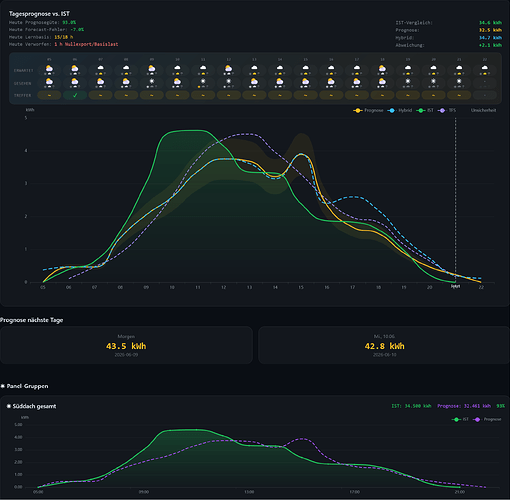Viewport: 510px width, 500px height.
Task: Click the Panel Gruppen heading
Action: (27, 386)
